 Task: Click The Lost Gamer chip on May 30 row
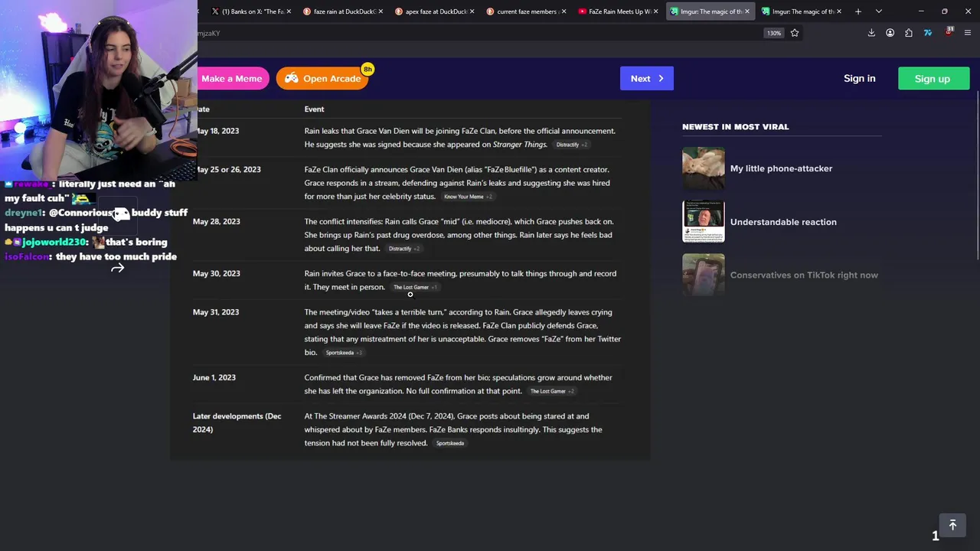pyautogui.click(x=414, y=287)
